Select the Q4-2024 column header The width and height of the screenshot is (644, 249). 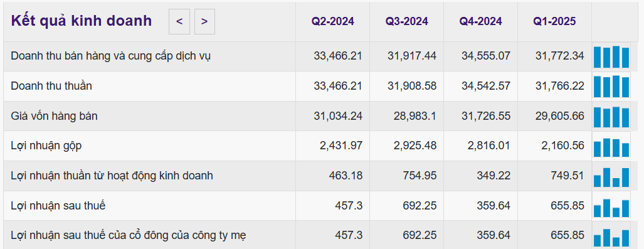click(480, 21)
